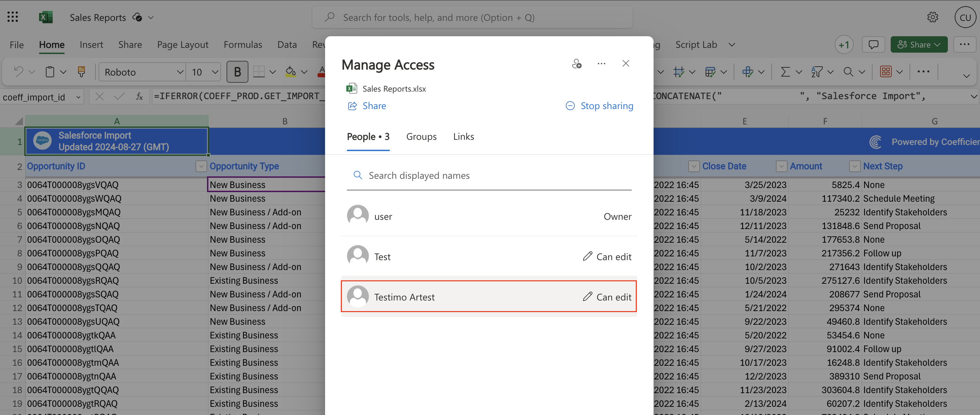
Task: Select the Formulas ribbon tab
Action: pos(243,45)
